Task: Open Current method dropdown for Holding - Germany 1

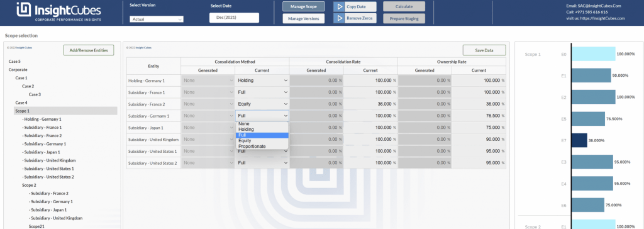Action: click(x=262, y=81)
